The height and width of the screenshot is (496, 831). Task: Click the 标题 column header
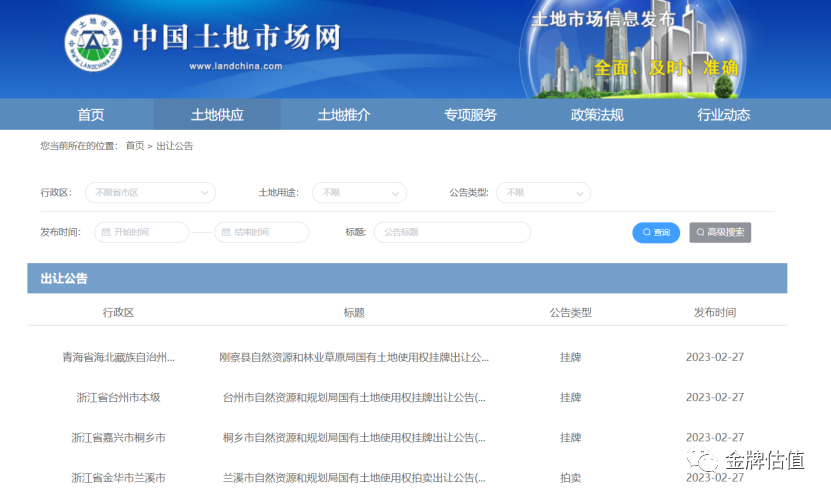click(x=354, y=313)
